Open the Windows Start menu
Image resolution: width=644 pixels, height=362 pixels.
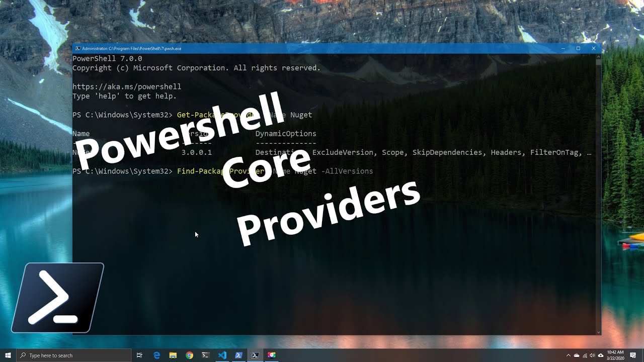8,355
